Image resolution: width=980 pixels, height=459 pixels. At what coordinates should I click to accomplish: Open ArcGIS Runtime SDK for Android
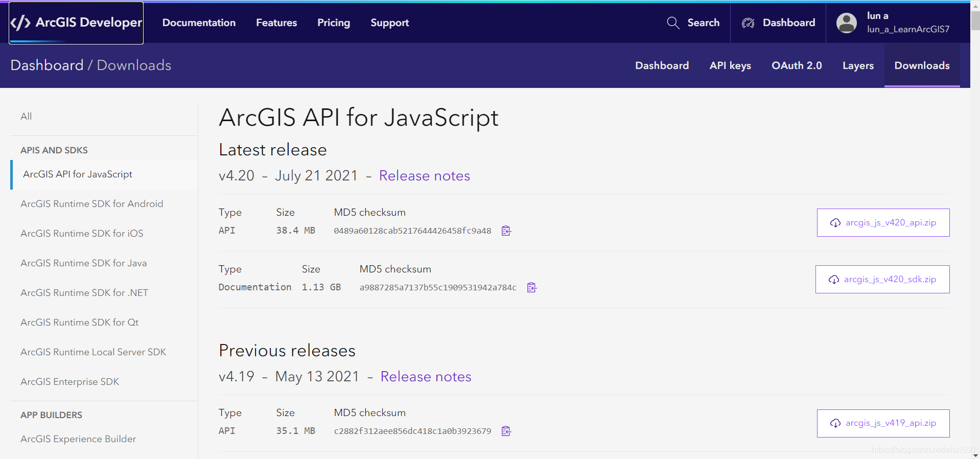pos(92,204)
